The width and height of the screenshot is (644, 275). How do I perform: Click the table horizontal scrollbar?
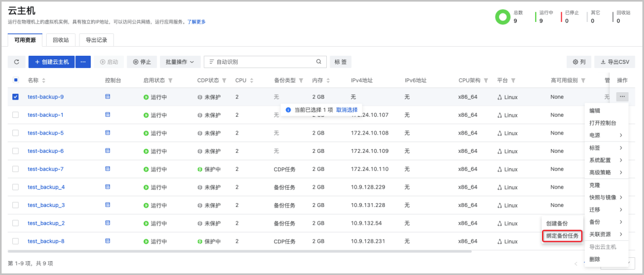pos(240,251)
